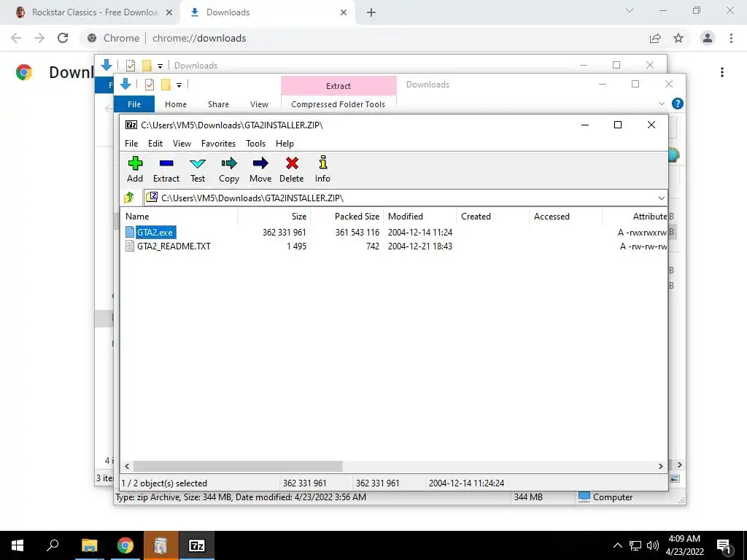Open Chrome three-dot main menu

click(x=731, y=38)
